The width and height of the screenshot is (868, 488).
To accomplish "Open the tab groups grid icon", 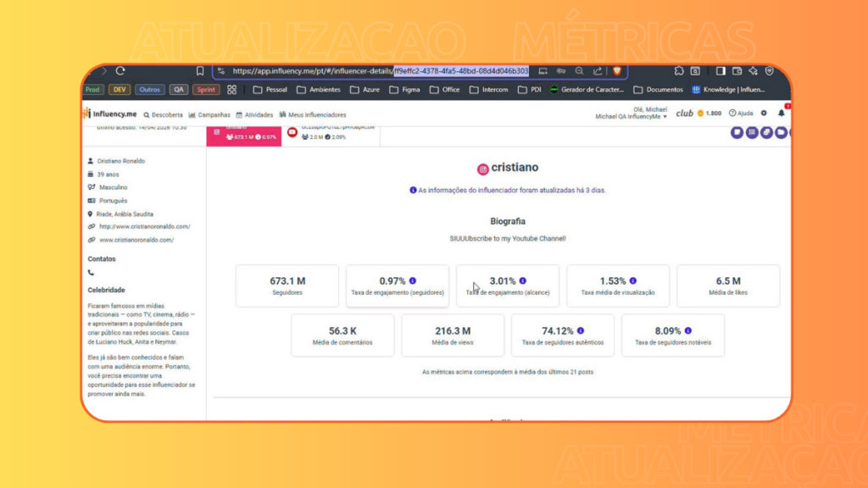I will (x=232, y=90).
